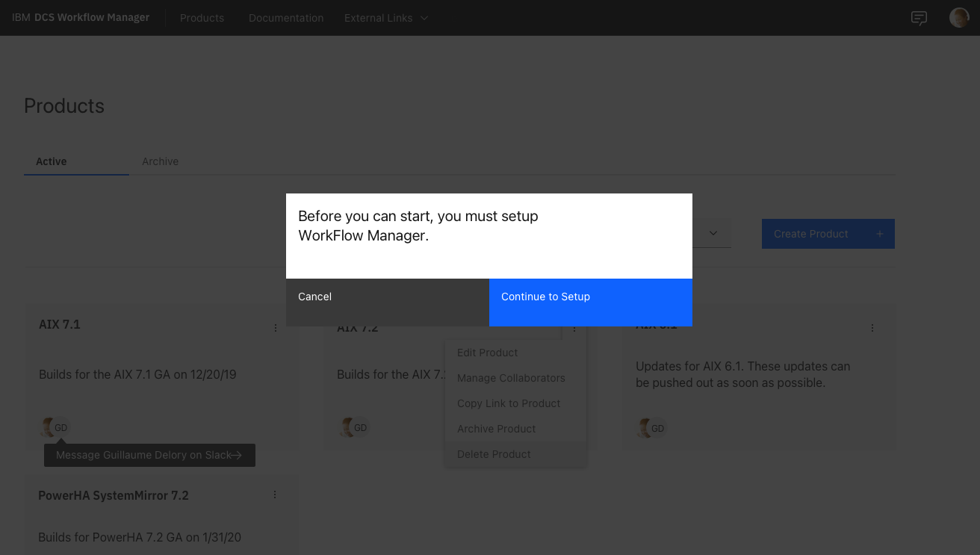Open the user profile avatar menu

(959, 18)
